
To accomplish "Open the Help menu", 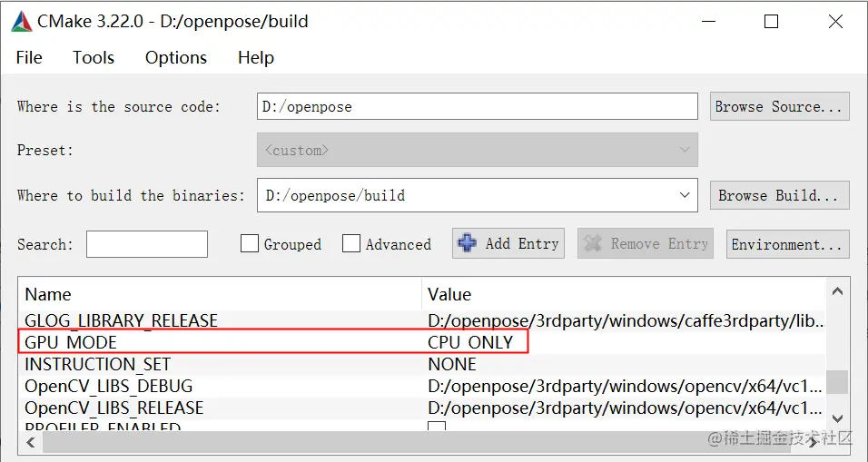I will pyautogui.click(x=256, y=57).
